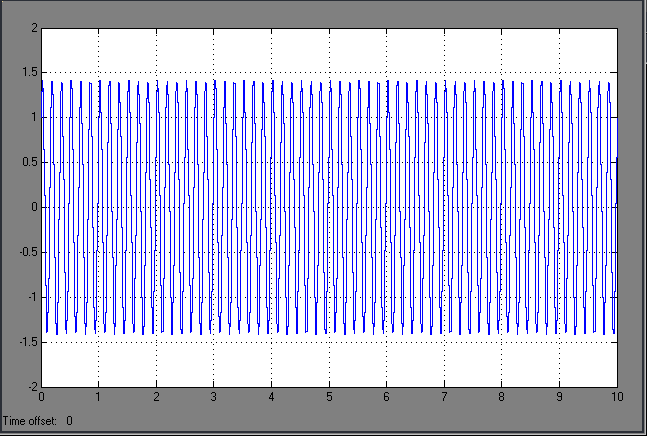Viewport: 647px width, 436px height.
Task: Click the x-axis tick label 8
Action: tap(502, 397)
